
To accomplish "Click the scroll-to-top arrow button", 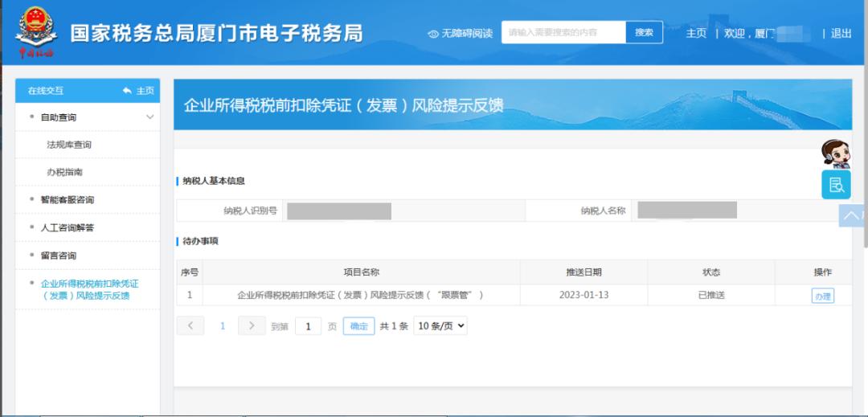I will [x=853, y=215].
